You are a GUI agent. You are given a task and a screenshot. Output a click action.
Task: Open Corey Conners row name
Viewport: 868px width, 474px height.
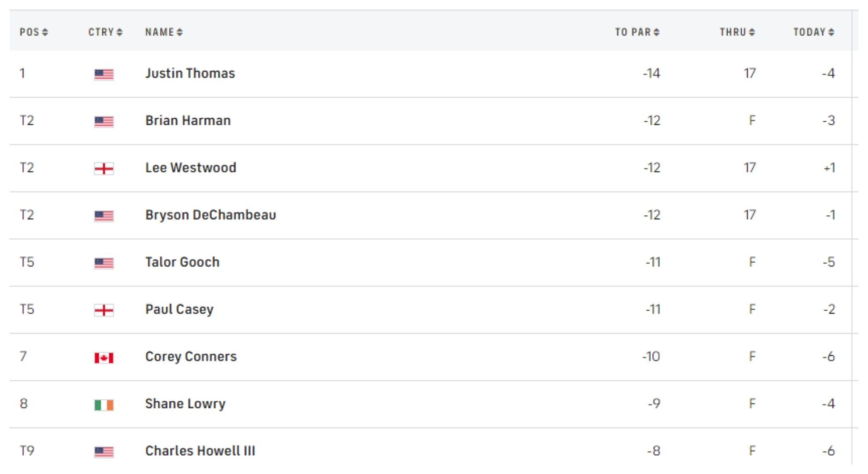(x=191, y=357)
